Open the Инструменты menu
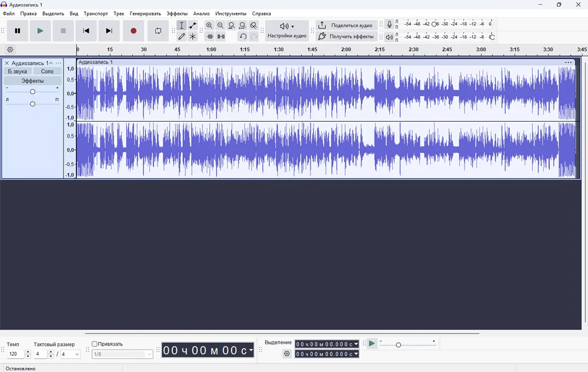 [x=230, y=14]
